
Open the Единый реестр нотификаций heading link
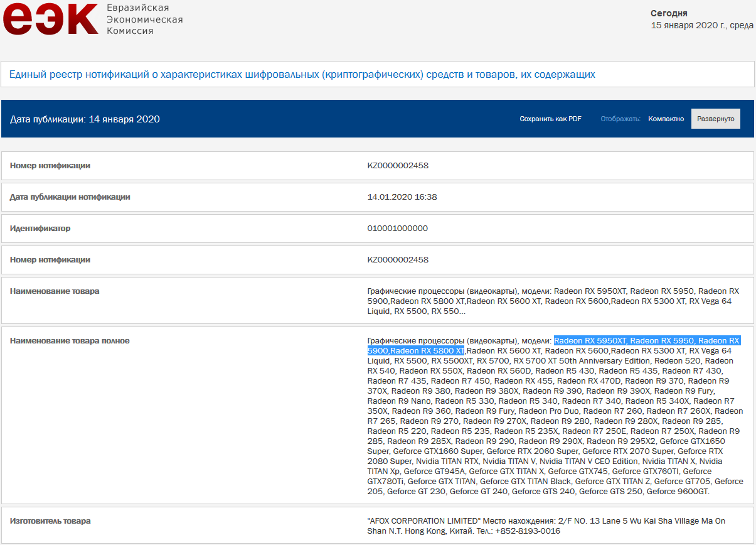pyautogui.click(x=302, y=75)
